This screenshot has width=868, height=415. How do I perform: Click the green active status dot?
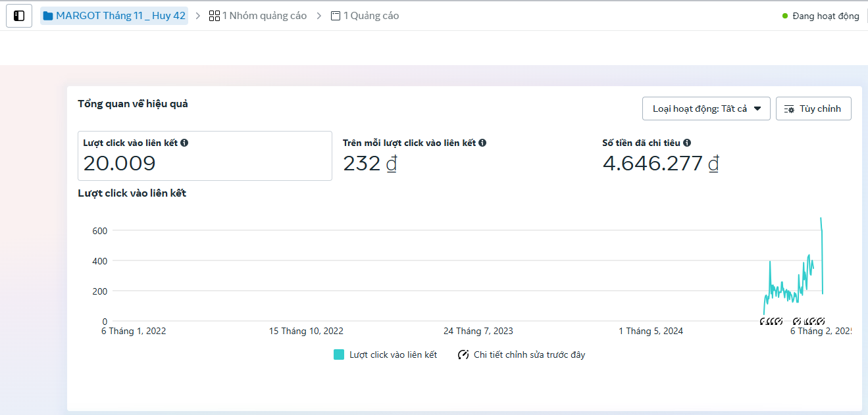[785, 16]
